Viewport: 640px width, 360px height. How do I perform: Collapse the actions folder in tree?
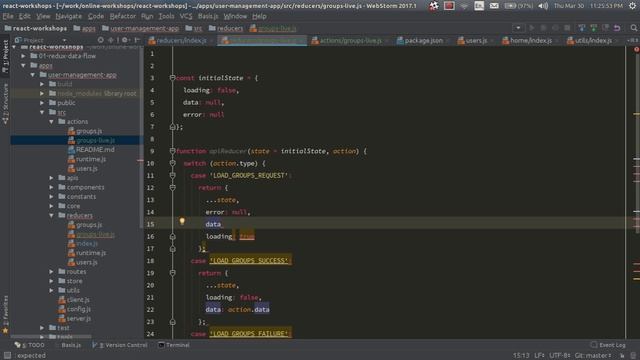coord(51,122)
